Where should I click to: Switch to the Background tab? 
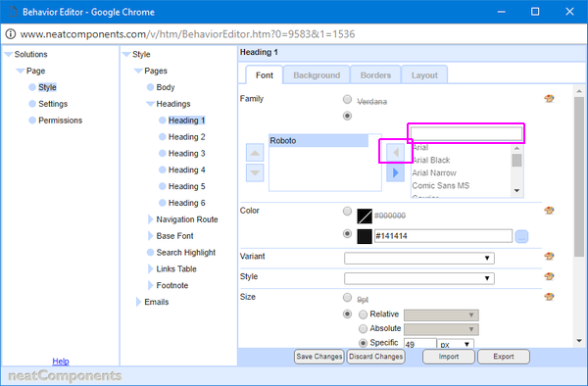click(x=317, y=75)
